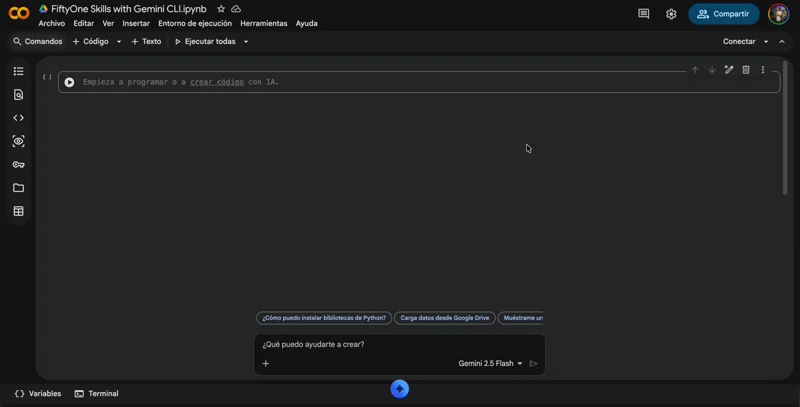
Task: Click inside the code cell editor
Action: coord(419,82)
